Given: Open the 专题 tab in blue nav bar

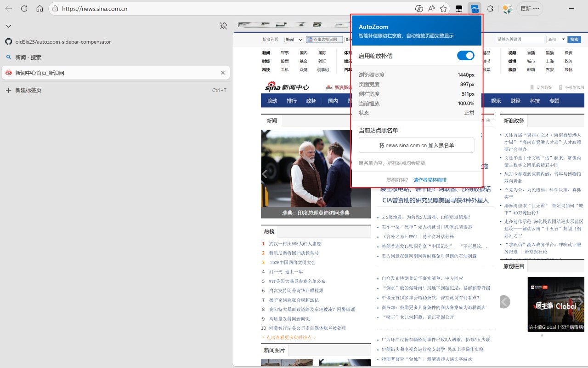Looking at the screenshot, I should [554, 101].
